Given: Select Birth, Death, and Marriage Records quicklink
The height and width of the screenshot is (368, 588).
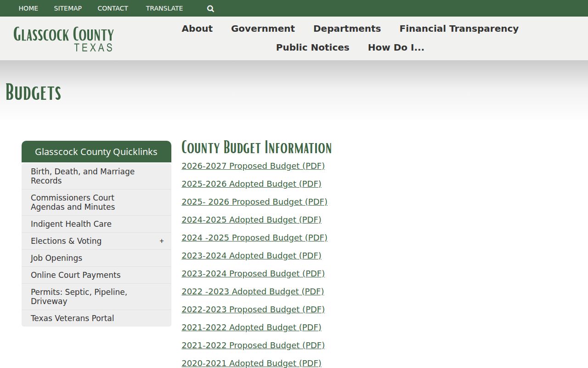Looking at the screenshot, I should [x=96, y=176].
